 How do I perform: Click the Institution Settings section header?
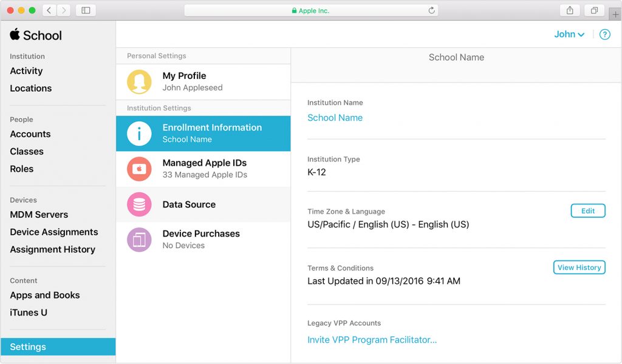tap(159, 108)
